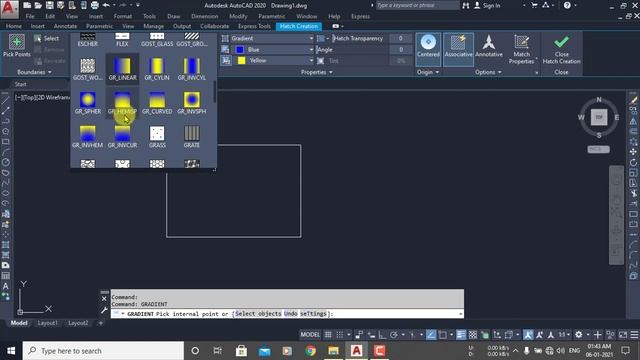The image size is (640, 360).
Task: Select the GRASS hatch pattern
Action: (157, 137)
